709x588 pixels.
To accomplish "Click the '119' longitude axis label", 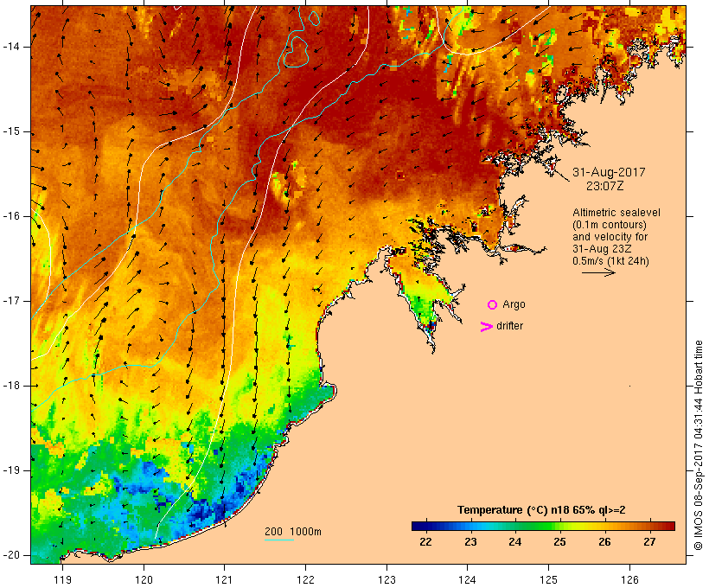I will click(x=62, y=580).
